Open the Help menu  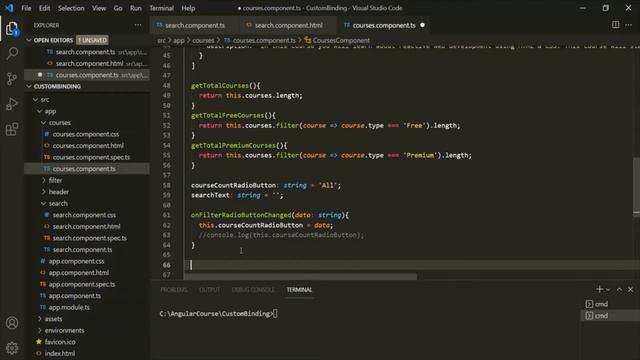[x=188, y=8]
